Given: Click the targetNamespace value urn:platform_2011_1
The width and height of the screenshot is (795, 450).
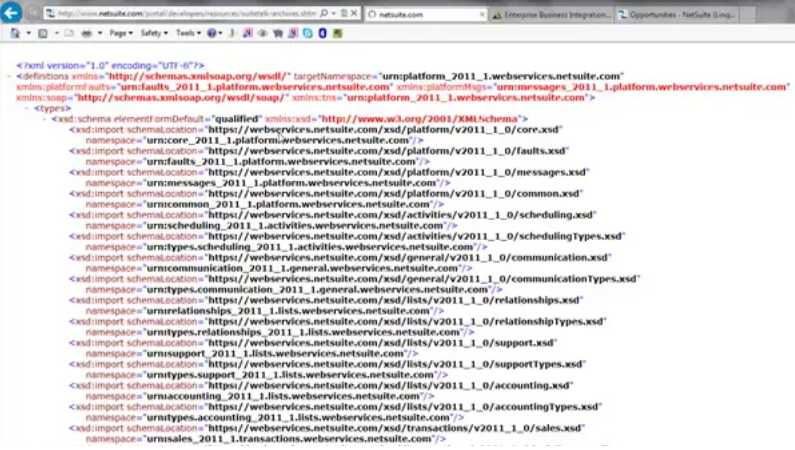Looking at the screenshot, I should point(501,77).
